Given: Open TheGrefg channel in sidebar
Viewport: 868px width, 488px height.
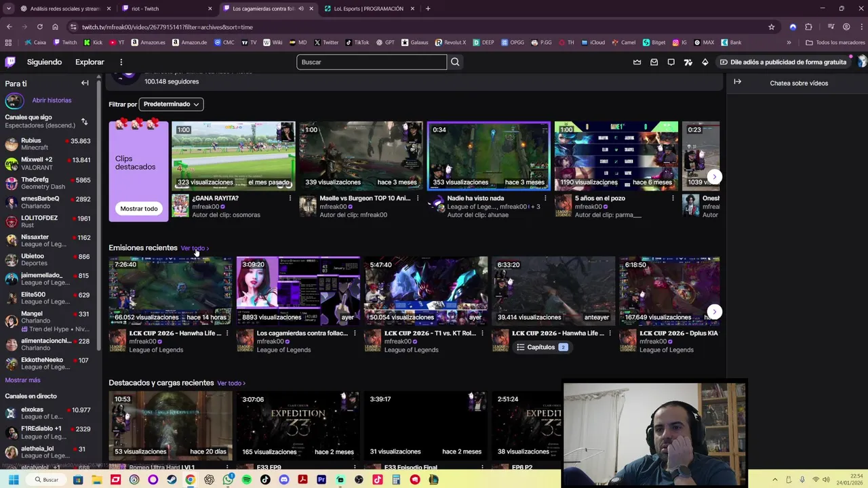Looking at the screenshot, I should pyautogui.click(x=47, y=183).
